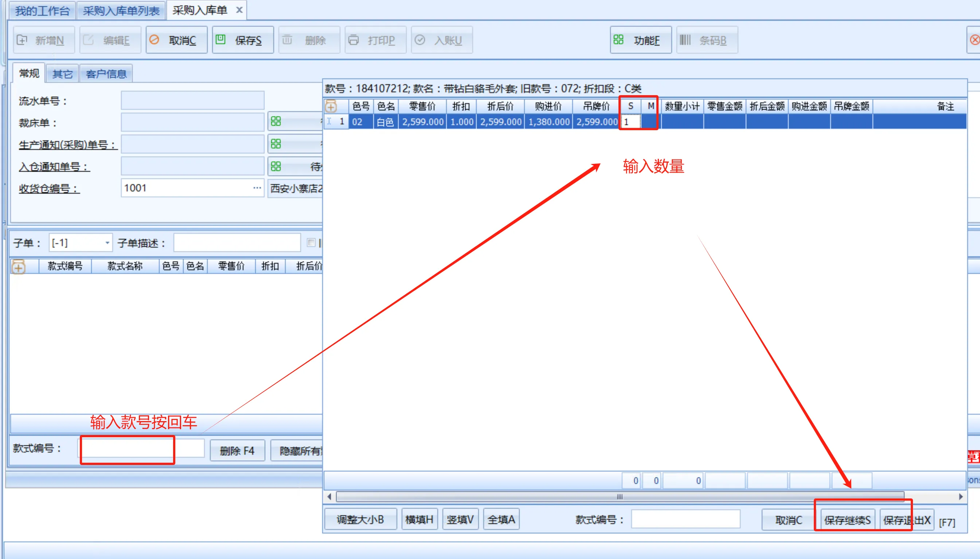This screenshot has height=559, width=980.
Task: Close the 采购入库单 tab
Action: click(239, 10)
